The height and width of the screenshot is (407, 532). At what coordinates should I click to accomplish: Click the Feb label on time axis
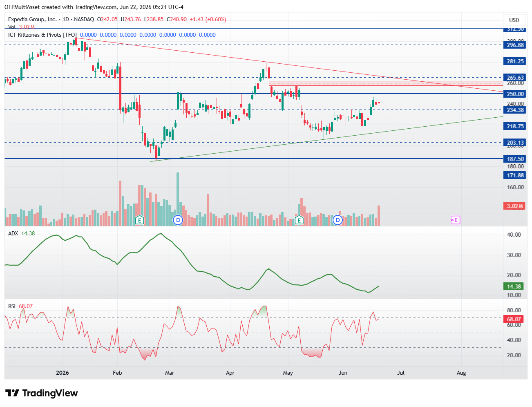click(117, 373)
